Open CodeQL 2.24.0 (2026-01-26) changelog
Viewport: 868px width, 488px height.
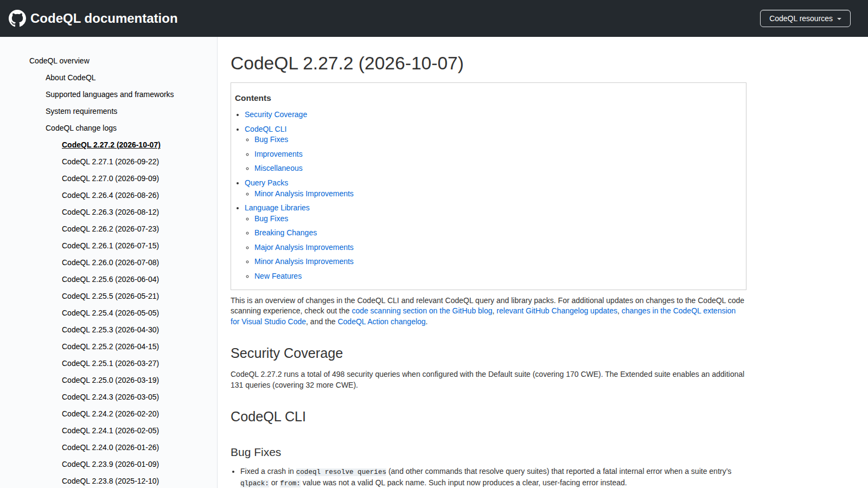110,447
